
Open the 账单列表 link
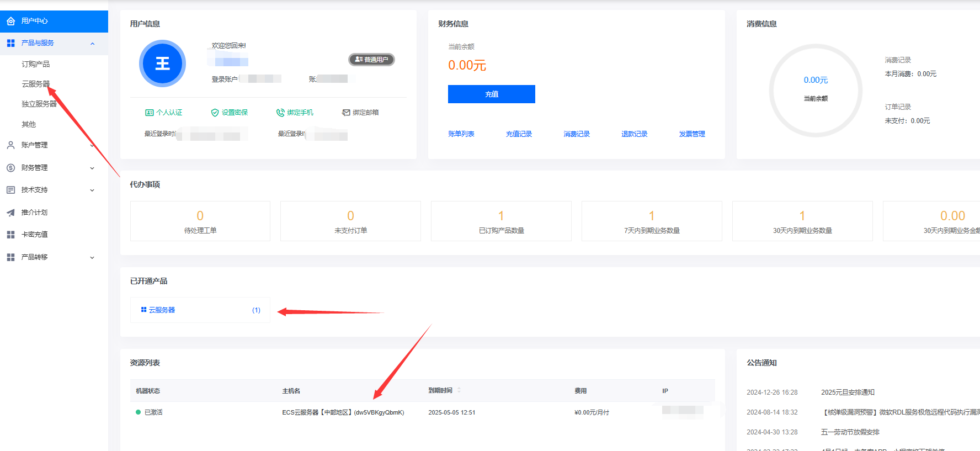461,134
